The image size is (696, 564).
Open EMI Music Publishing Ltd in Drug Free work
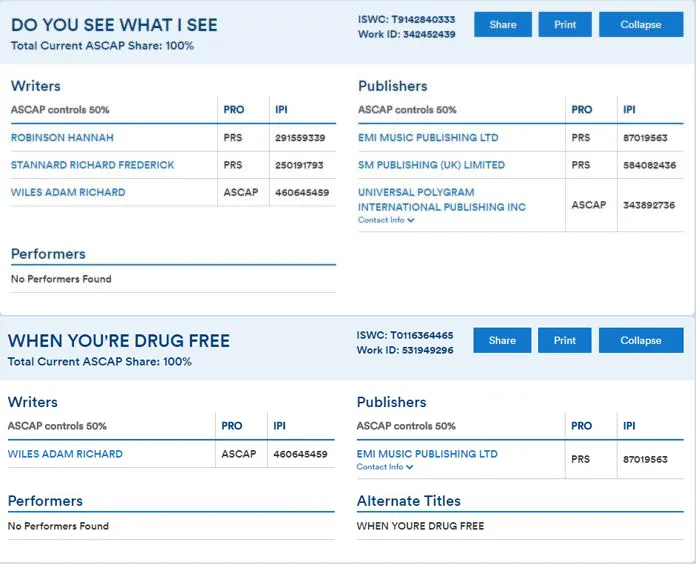pyautogui.click(x=427, y=454)
